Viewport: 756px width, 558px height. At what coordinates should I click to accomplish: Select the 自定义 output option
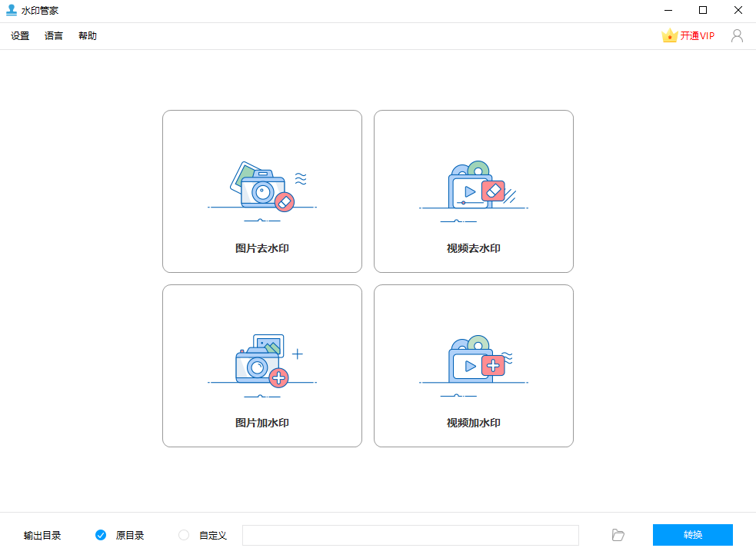click(184, 535)
